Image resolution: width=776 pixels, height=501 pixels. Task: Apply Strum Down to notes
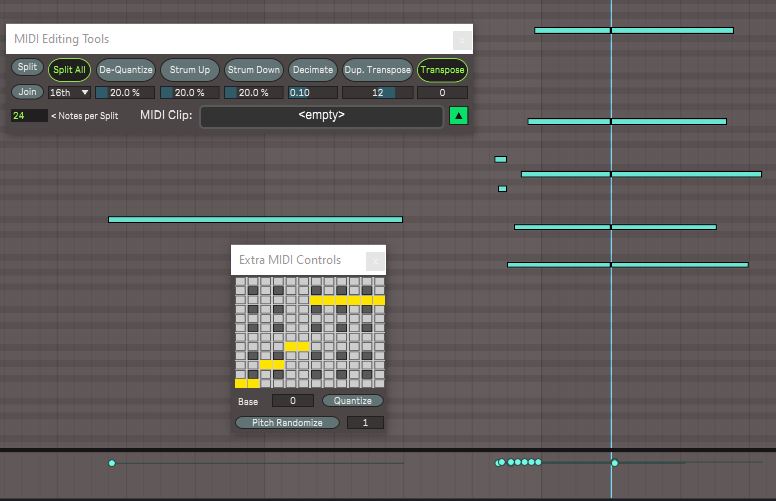253,70
